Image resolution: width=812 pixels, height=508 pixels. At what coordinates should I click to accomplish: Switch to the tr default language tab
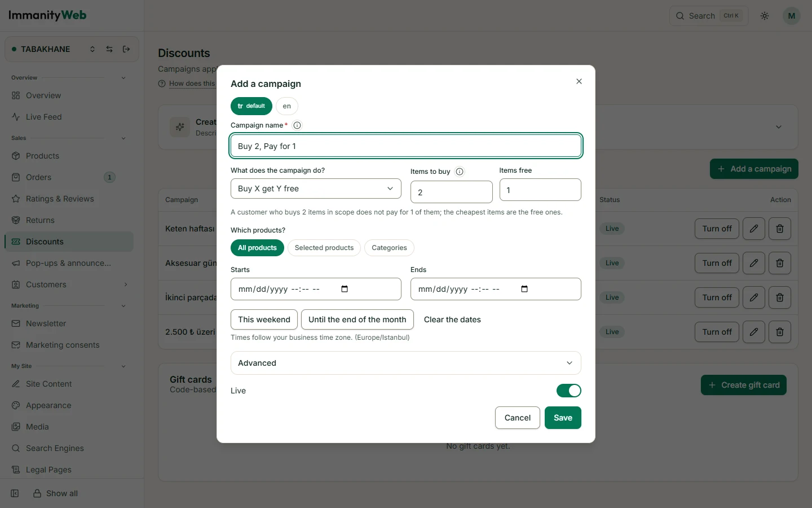click(x=251, y=106)
